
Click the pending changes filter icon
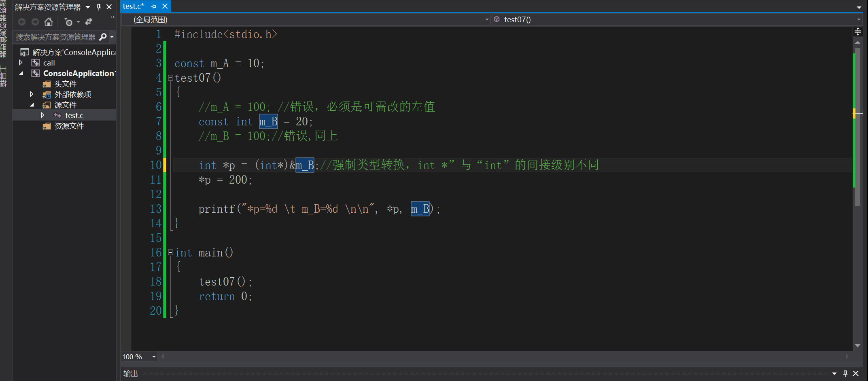coord(68,22)
